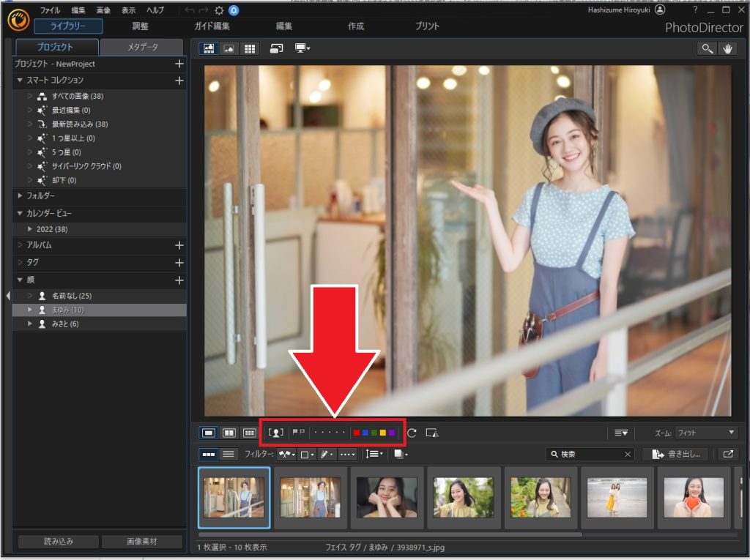Apply the red color label

[x=357, y=433]
